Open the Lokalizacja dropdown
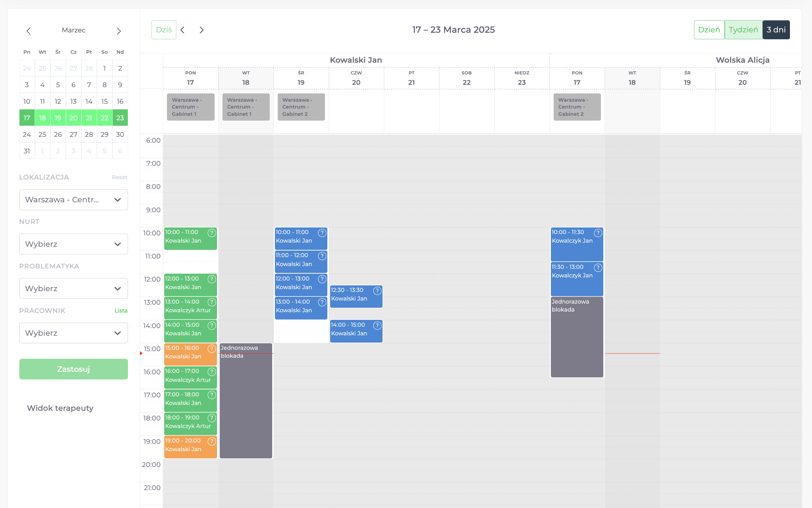Screen dimensions: 812x508 (73, 200)
